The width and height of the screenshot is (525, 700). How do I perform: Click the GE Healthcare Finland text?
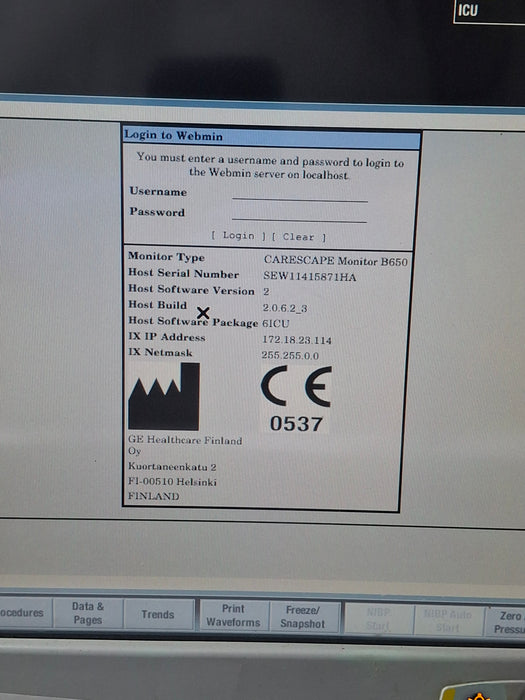185,440
